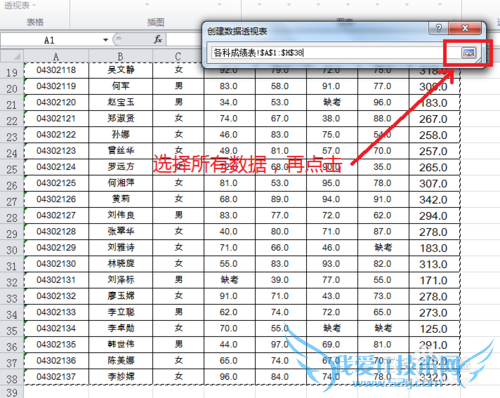The image size is (500, 398).
Task: Click cell with name 刘伟良
Action: click(x=120, y=215)
